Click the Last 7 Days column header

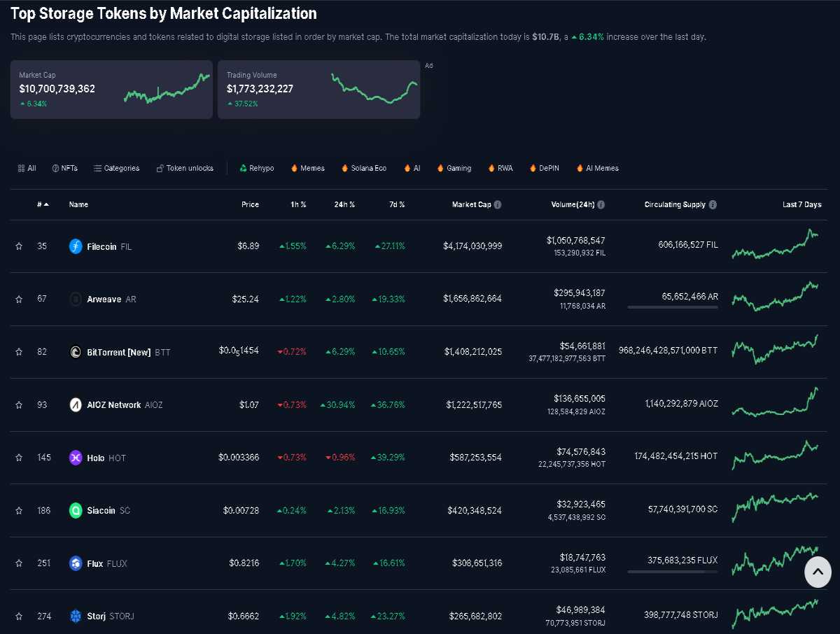tap(802, 205)
